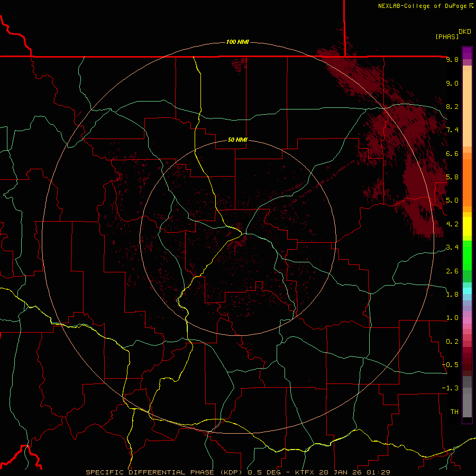Click the 5.0 legend value

click(452, 200)
